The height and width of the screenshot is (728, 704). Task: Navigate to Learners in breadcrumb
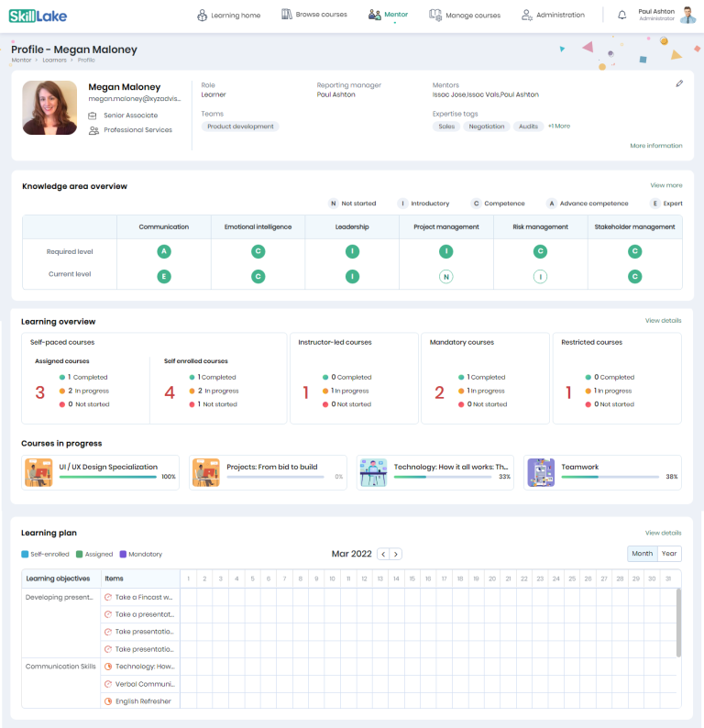point(54,60)
